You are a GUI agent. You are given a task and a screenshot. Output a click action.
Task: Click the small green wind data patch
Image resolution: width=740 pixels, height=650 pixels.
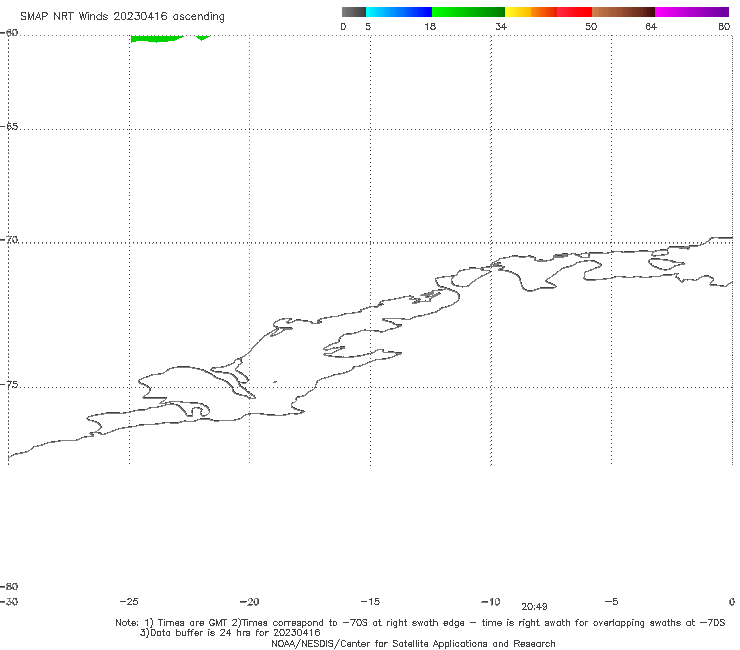point(203,37)
